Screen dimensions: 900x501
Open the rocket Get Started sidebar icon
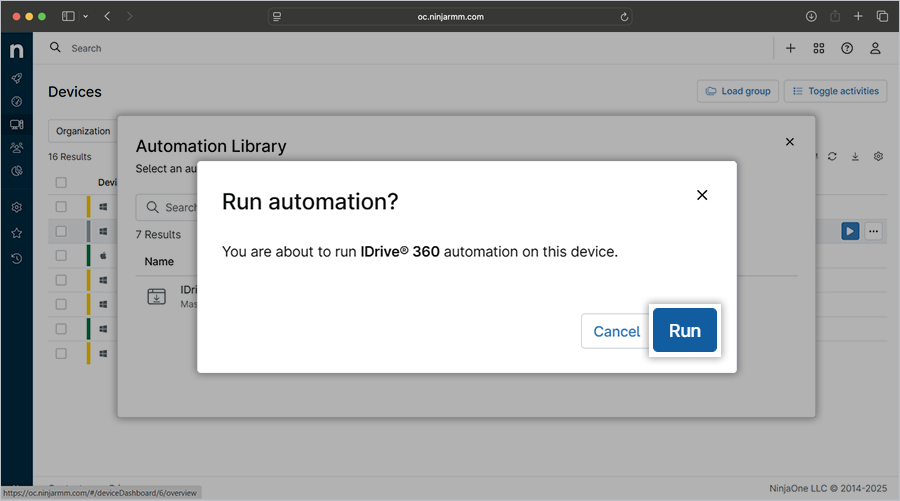tap(16, 78)
